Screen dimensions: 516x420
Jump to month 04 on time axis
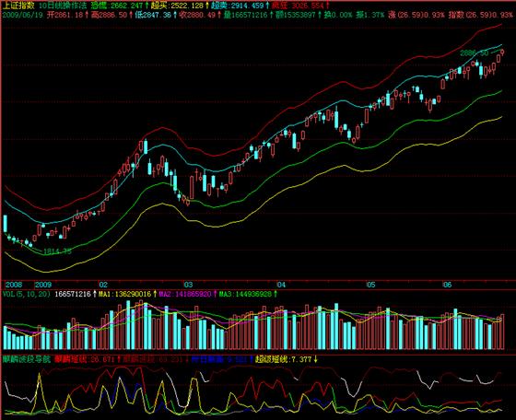281,285
